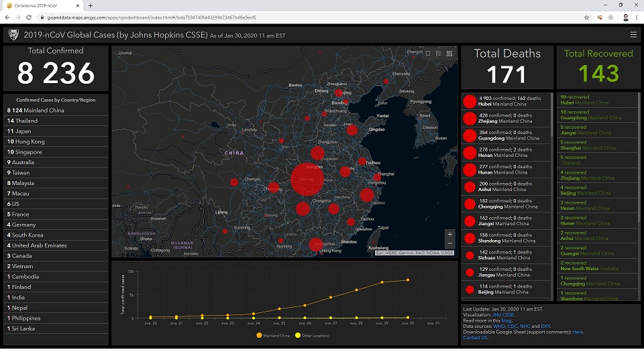This screenshot has width=644, height=362.
Task: Open the basemap gallery icon
Action: point(449,53)
